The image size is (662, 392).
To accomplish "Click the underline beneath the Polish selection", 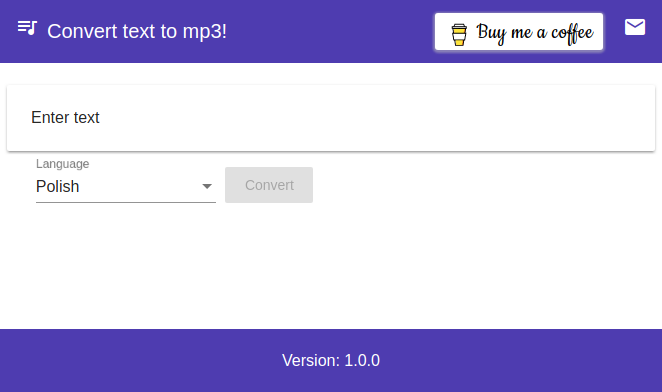I will click(x=126, y=203).
